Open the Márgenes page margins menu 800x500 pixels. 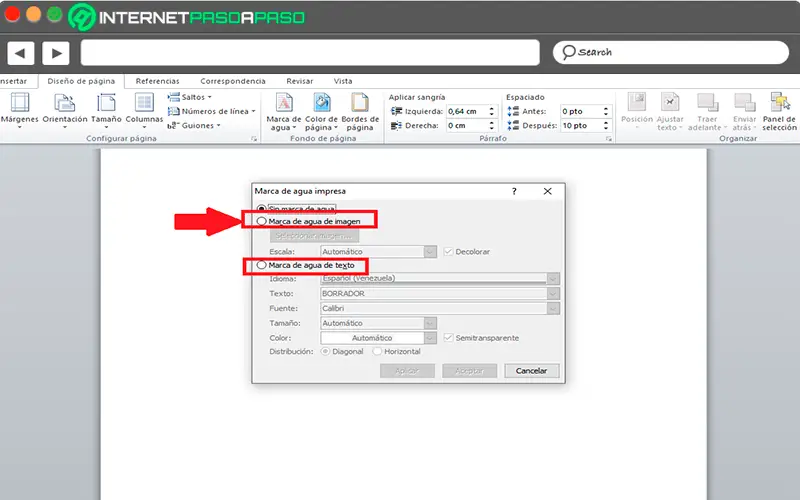tap(19, 110)
